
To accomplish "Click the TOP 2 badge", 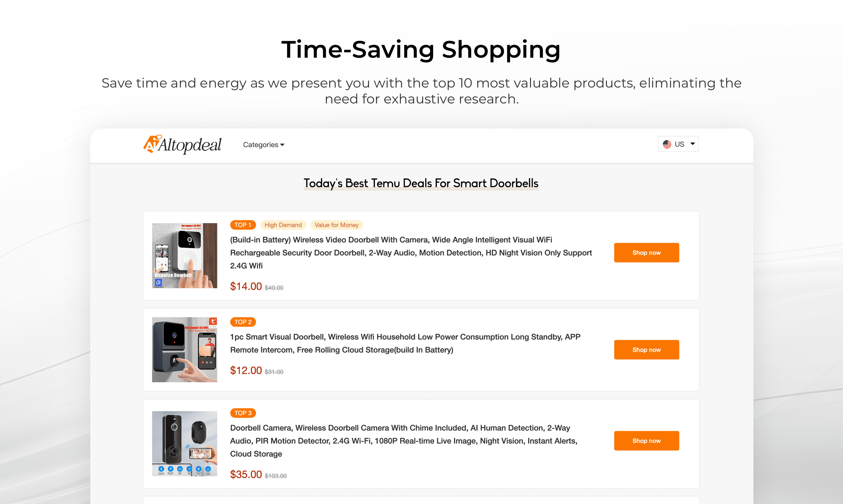I will pos(243,322).
